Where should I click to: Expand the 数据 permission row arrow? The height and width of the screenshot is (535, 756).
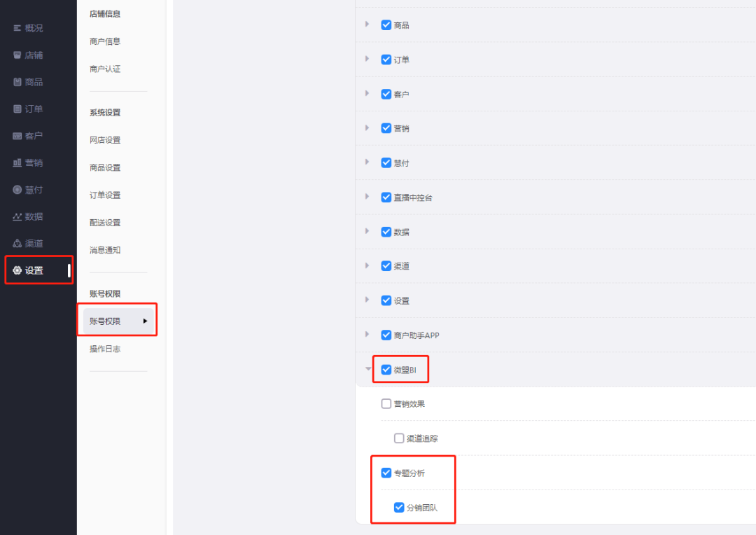click(367, 231)
